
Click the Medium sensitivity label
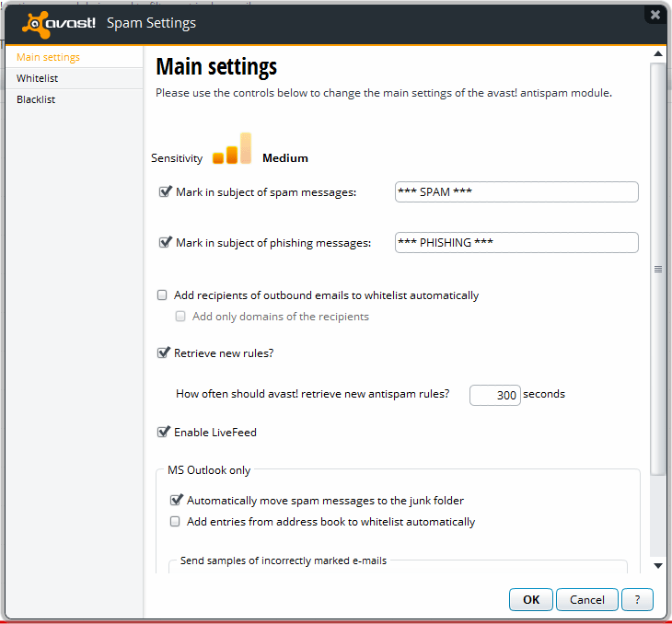pos(285,158)
